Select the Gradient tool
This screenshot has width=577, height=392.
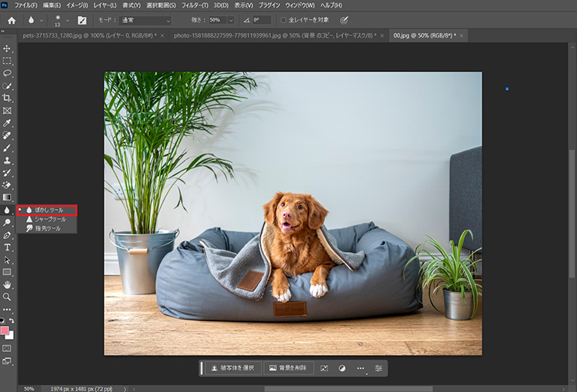click(x=7, y=198)
